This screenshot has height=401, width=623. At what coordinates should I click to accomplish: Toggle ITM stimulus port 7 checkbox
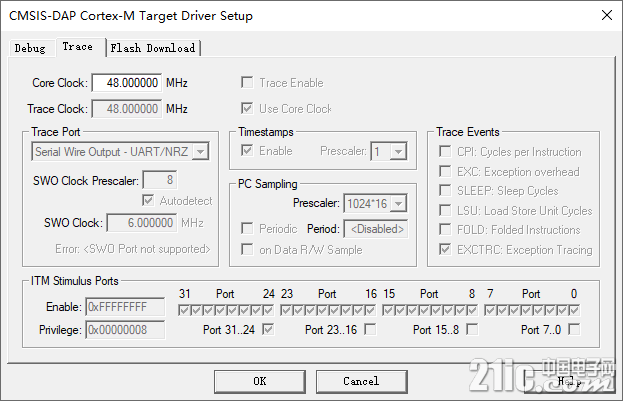490,310
